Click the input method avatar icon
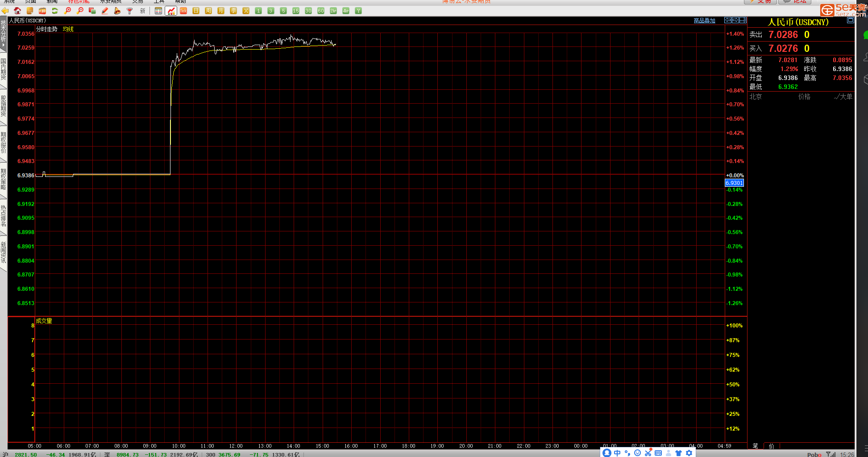Screen dimensions: 868x457 coord(606,453)
